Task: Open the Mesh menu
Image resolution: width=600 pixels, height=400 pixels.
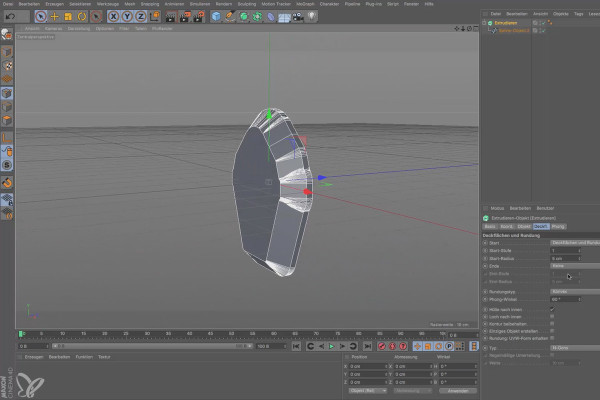Action: click(x=130, y=4)
